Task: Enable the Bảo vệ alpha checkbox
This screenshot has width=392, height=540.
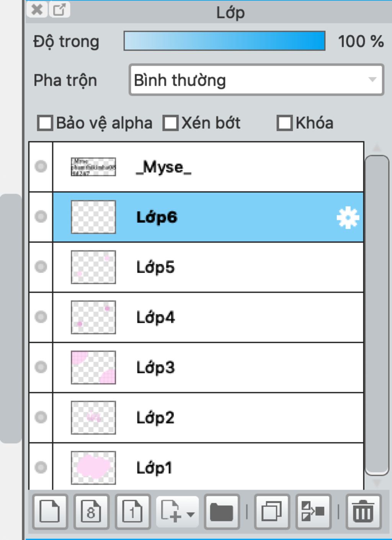Action: [x=45, y=123]
